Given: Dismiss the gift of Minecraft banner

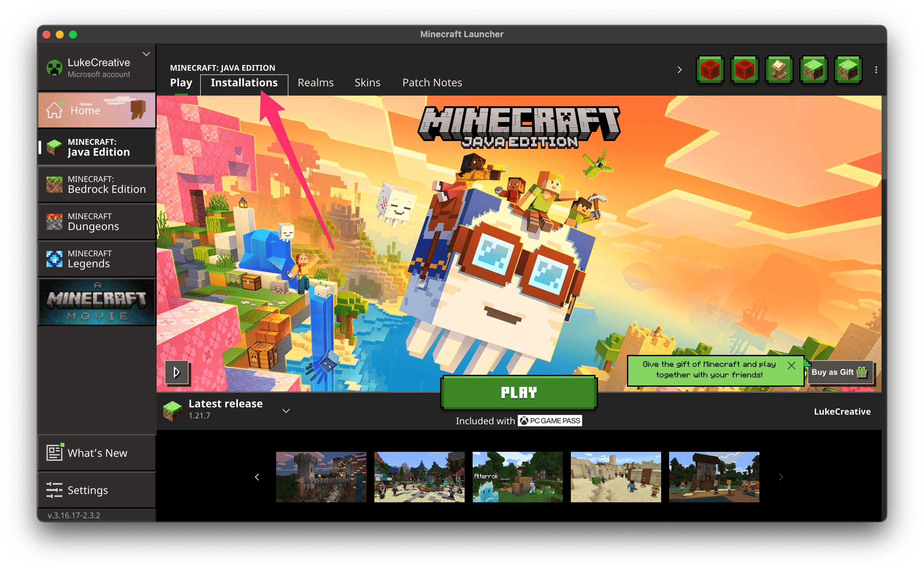Looking at the screenshot, I should click(x=792, y=365).
